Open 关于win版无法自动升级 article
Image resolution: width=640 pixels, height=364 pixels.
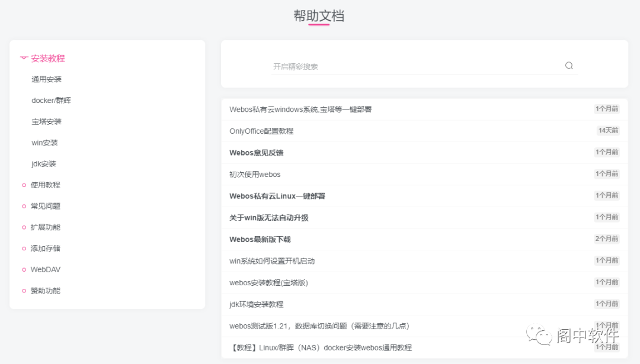tap(269, 218)
